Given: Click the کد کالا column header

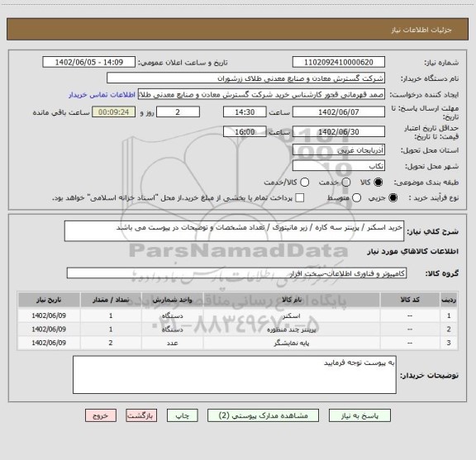Looking at the screenshot, I should 410,300.
